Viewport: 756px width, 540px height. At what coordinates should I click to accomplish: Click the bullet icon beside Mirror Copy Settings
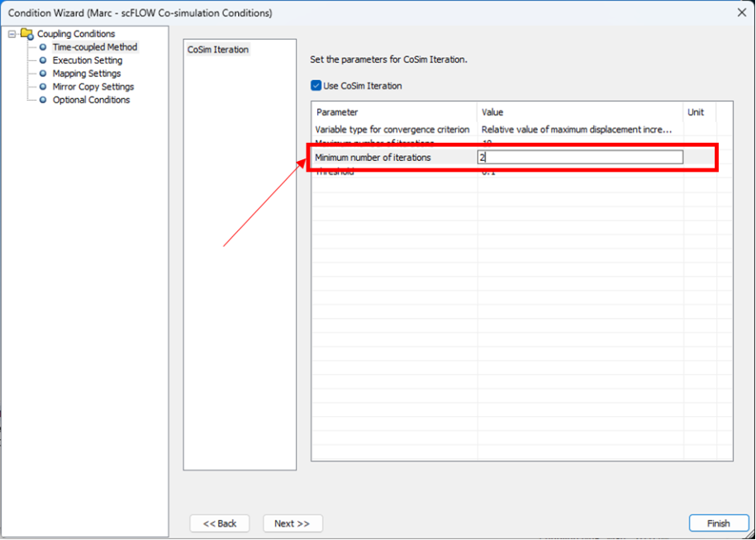tap(43, 87)
